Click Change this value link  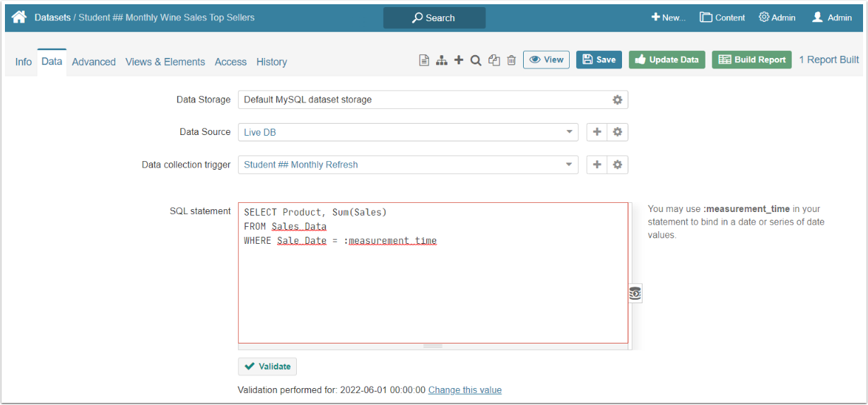465,390
